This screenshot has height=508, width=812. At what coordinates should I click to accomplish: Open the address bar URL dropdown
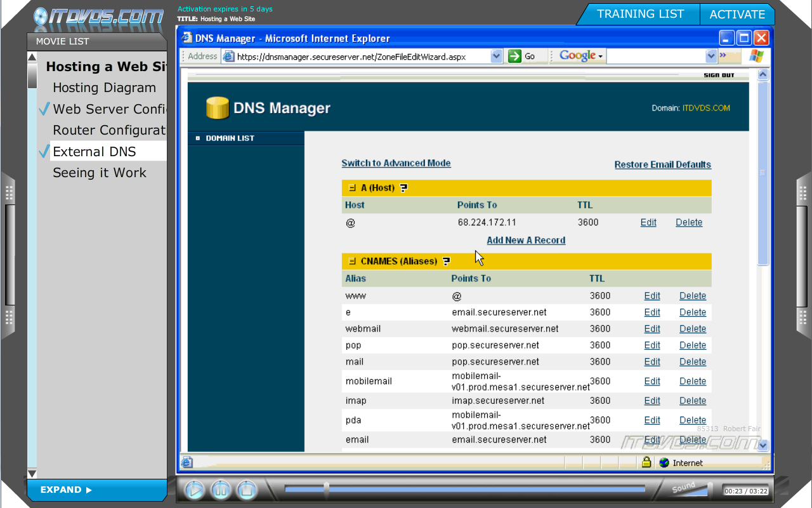point(496,56)
